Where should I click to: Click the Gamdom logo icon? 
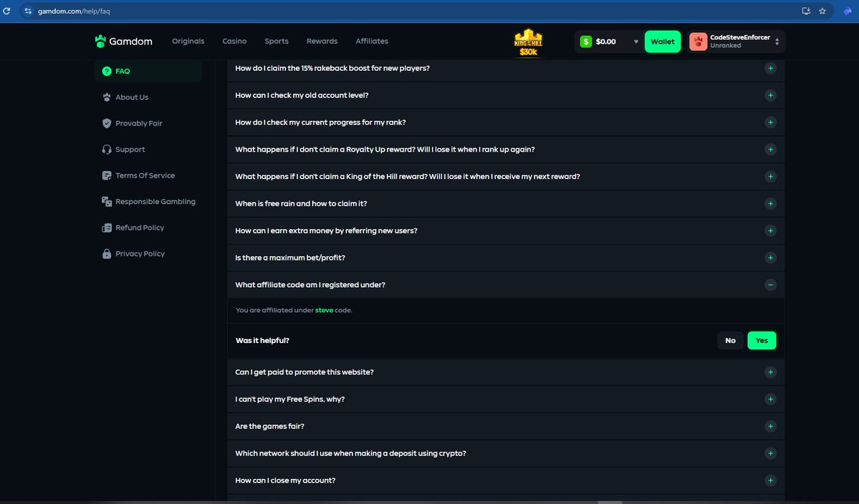tap(100, 41)
